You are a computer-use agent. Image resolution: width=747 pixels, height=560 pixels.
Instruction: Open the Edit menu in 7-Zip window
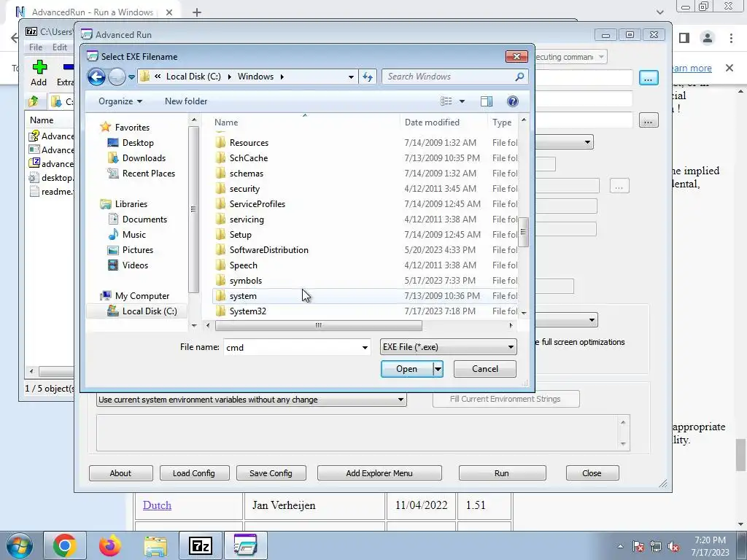60,47
